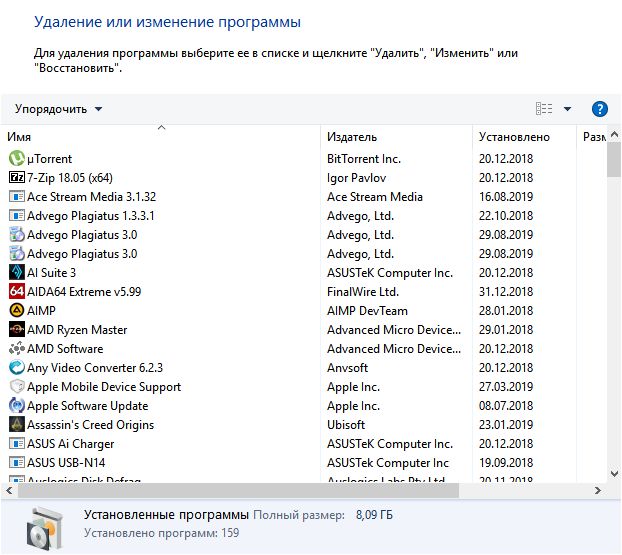
Task: Select the Apple Mobile Device Support icon
Action: 17,386
